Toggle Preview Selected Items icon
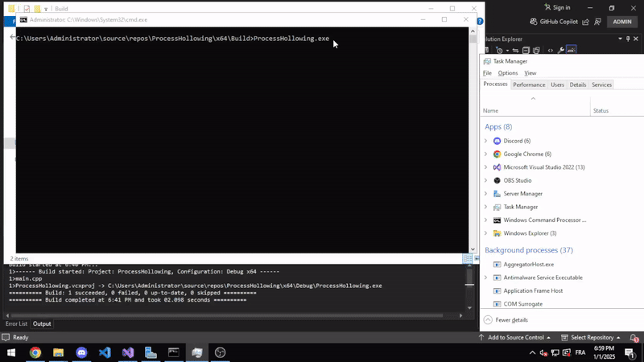The image size is (644, 362). point(572,50)
